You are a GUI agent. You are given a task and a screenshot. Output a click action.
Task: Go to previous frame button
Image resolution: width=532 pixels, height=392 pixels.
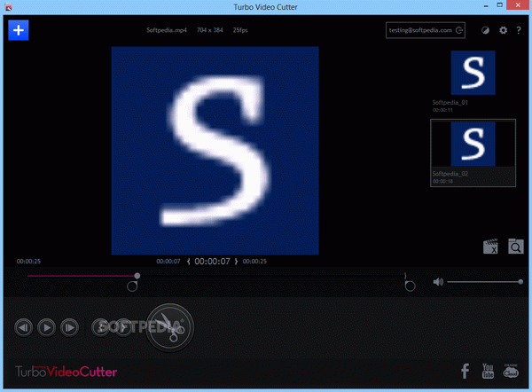pos(23,327)
